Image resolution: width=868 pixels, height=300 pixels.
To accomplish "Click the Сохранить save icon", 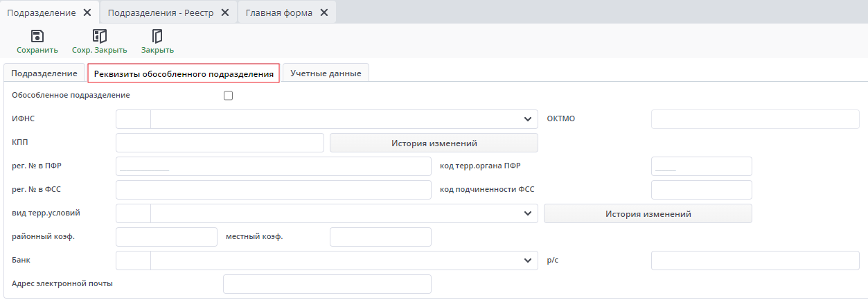I will [x=37, y=37].
